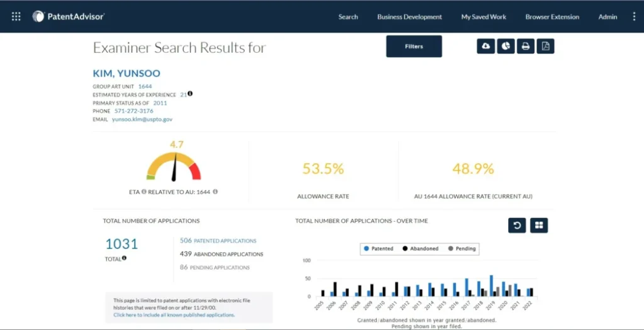This screenshot has width=644, height=330.
Task: Click the 506 Patented Applications link
Action: pyautogui.click(x=218, y=241)
